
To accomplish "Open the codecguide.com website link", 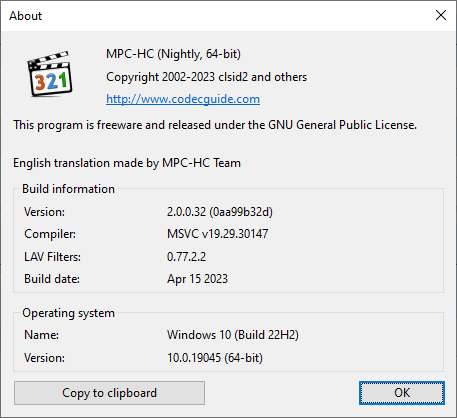I will (183, 99).
